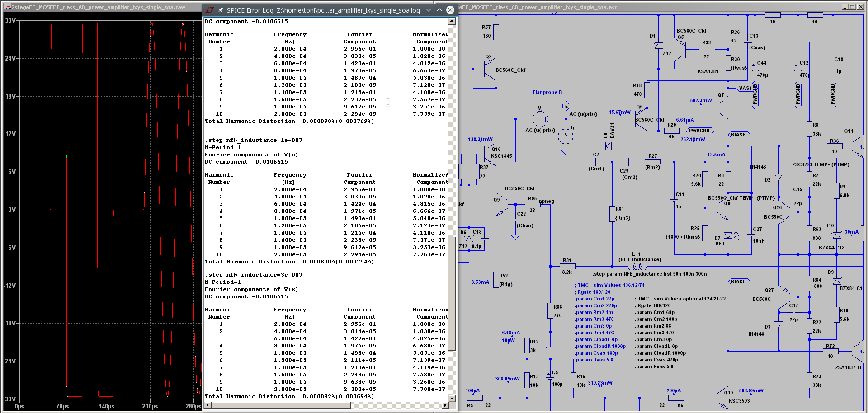Click the BIASL net label flag

[739, 282]
